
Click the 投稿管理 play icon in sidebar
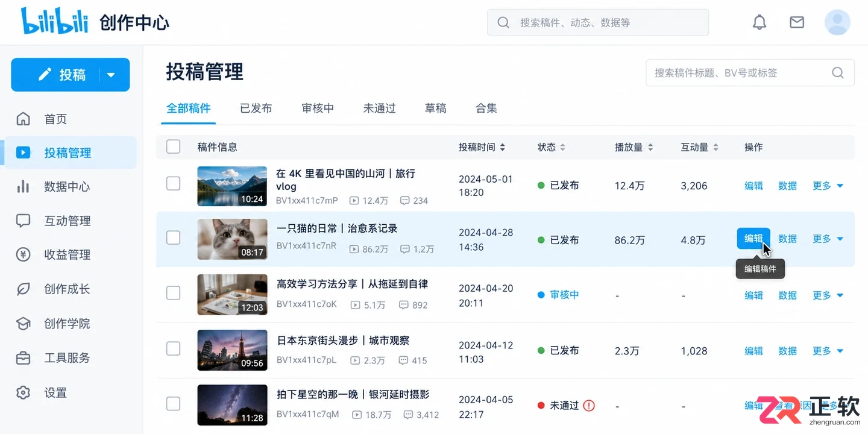point(23,153)
